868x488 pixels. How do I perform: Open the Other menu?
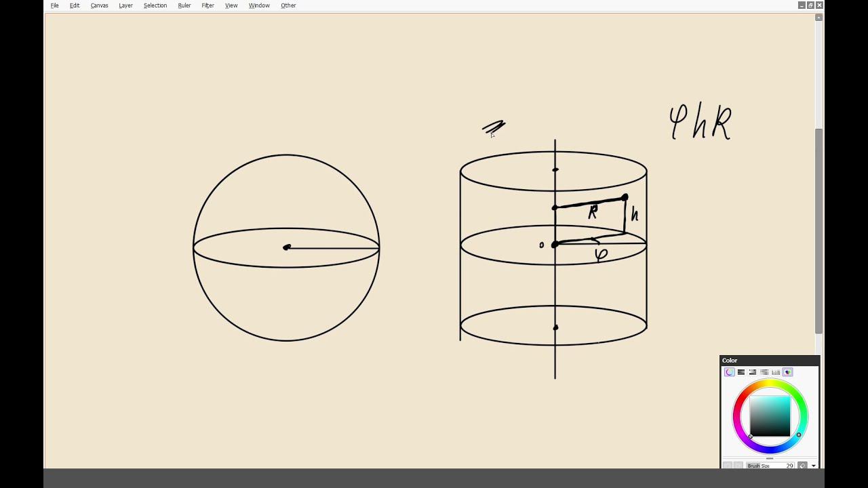pyautogui.click(x=288, y=5)
